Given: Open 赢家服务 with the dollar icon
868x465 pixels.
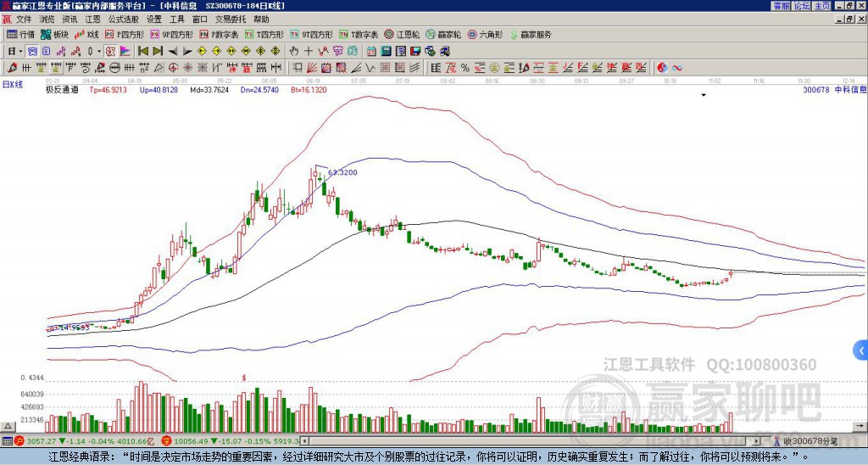Looking at the screenshot, I should pyautogui.click(x=531, y=34).
